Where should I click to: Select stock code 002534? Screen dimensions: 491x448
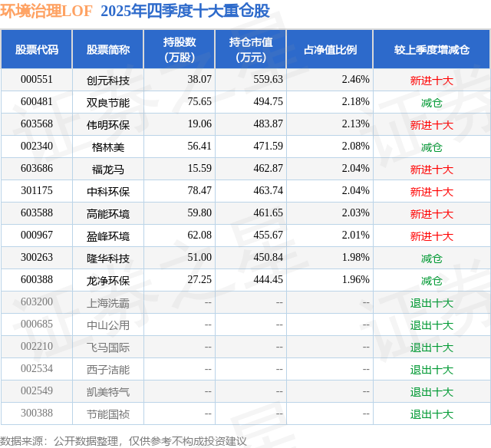37,368
